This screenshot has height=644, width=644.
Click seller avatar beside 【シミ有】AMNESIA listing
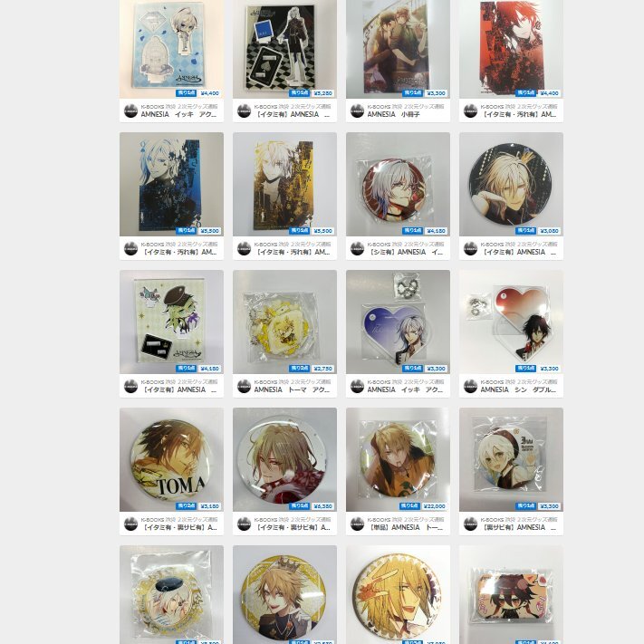[357, 248]
